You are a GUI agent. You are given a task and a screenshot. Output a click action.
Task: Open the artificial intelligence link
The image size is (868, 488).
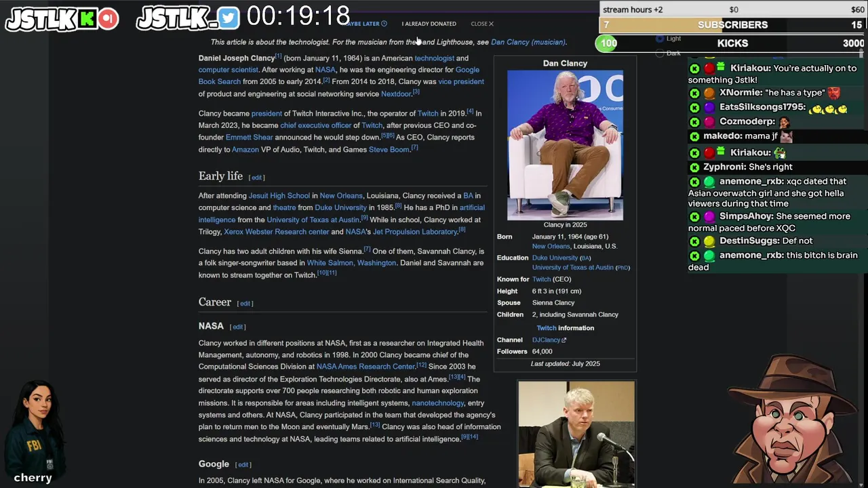(342, 214)
